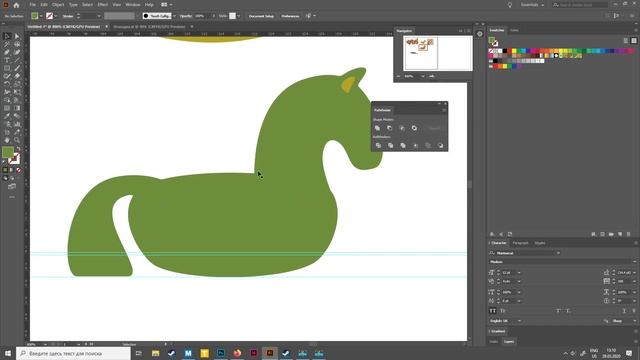Click the Document Setup button
Screen dimensions: 640x360
pyautogui.click(x=261, y=16)
